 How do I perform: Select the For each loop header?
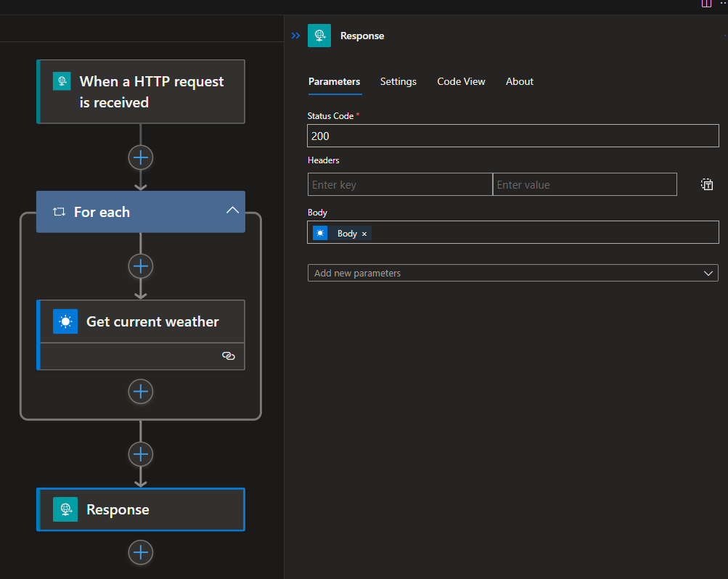tap(141, 212)
